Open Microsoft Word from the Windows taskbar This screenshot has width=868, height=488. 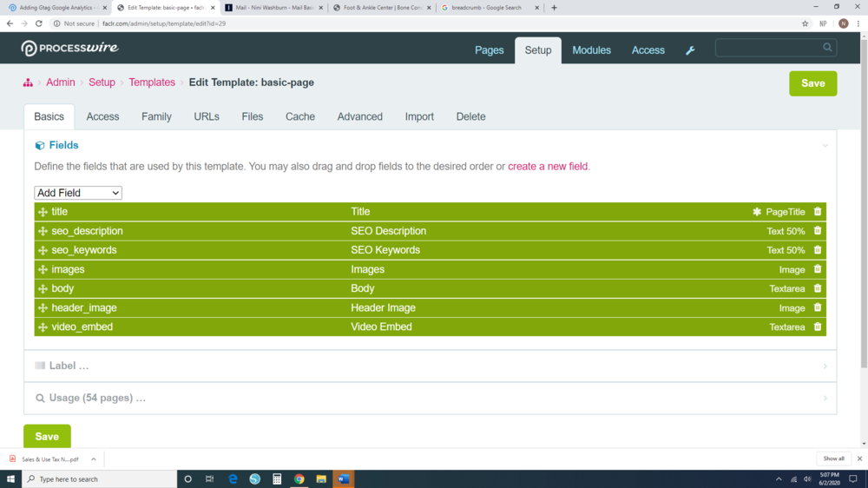pyautogui.click(x=343, y=478)
